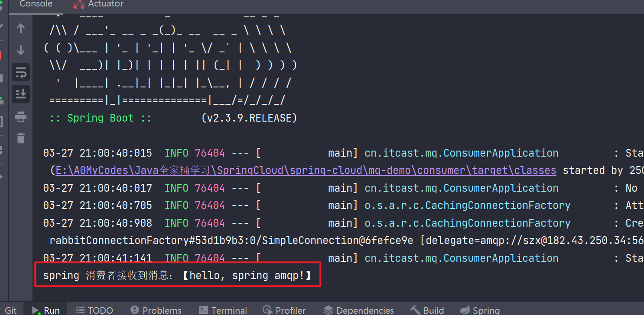The image size is (644, 315).
Task: Click the 'hello, spring amqp!' message line
Action: coord(177,275)
